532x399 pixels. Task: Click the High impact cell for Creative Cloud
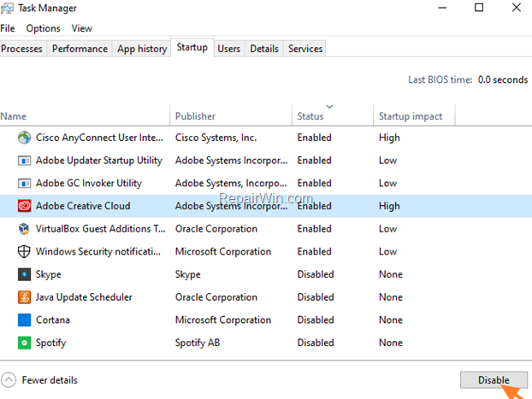[389, 206]
